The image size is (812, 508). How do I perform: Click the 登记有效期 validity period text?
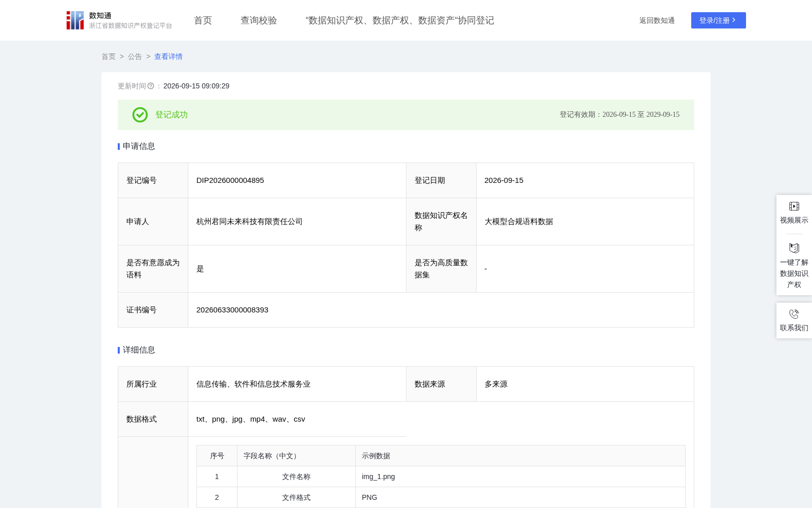coord(620,115)
